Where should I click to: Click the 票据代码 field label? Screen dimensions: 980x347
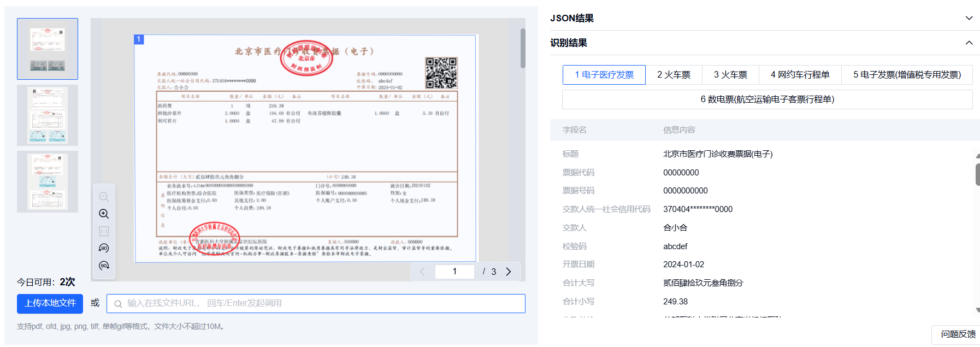[578, 173]
